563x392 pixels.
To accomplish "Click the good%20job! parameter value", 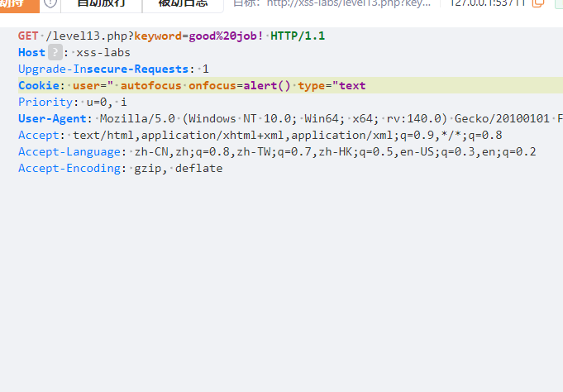I will pos(227,36).
